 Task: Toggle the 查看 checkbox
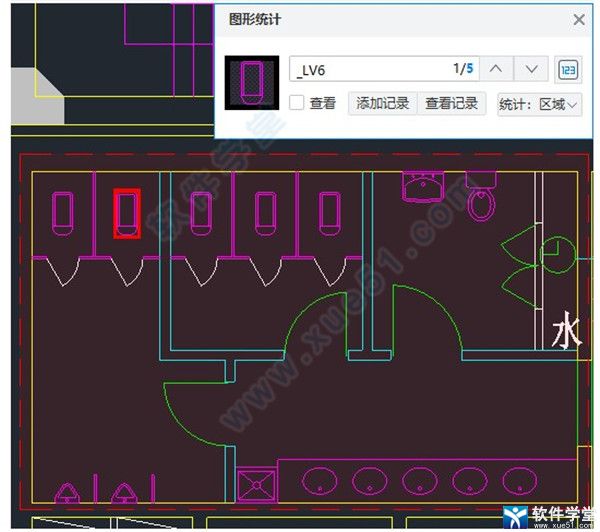pyautogui.click(x=297, y=103)
